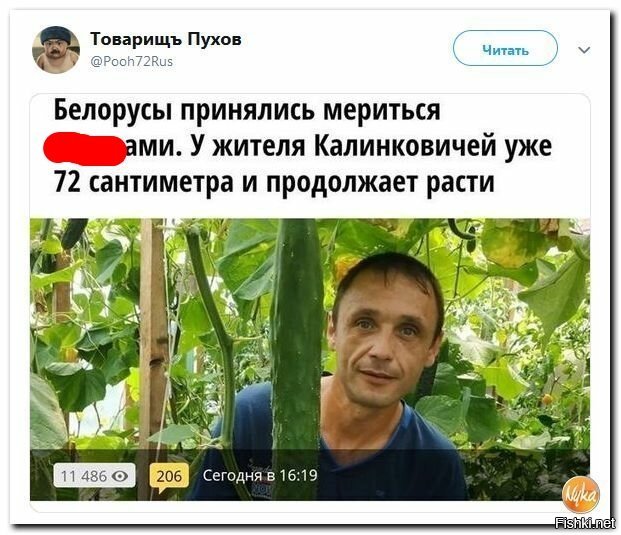The height and width of the screenshot is (535, 621).
Task: Open the @Pooh72Rus handle link
Action: pyautogui.click(x=132, y=62)
